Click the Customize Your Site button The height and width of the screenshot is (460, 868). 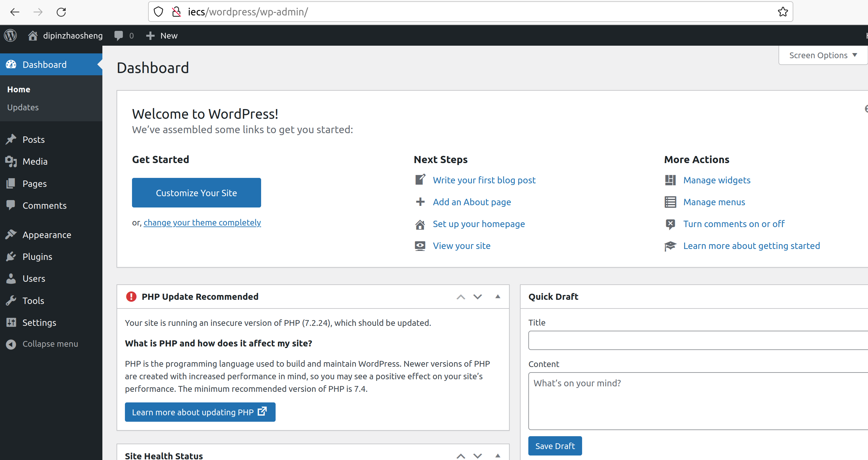(x=196, y=193)
